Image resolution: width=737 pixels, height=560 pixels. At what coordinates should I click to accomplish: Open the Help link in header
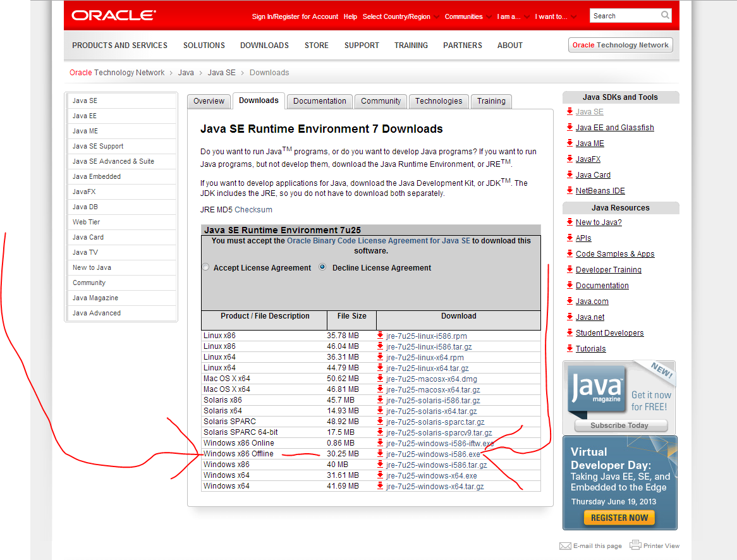pos(350,16)
